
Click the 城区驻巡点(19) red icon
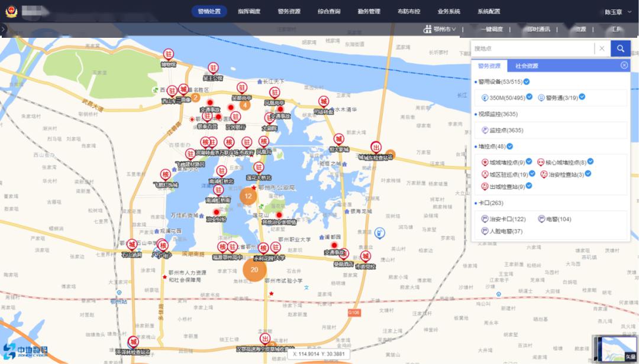[485, 175]
